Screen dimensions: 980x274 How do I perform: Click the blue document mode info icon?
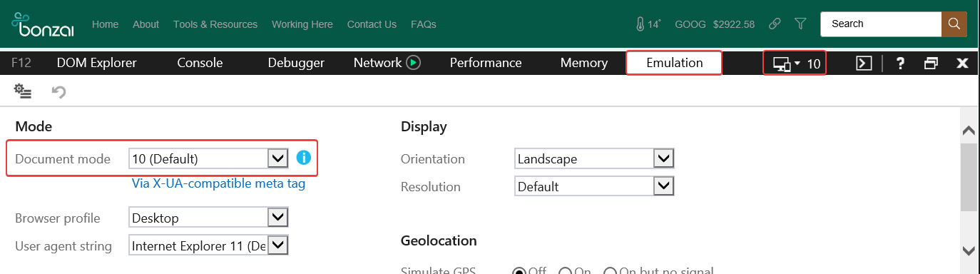[x=304, y=158]
